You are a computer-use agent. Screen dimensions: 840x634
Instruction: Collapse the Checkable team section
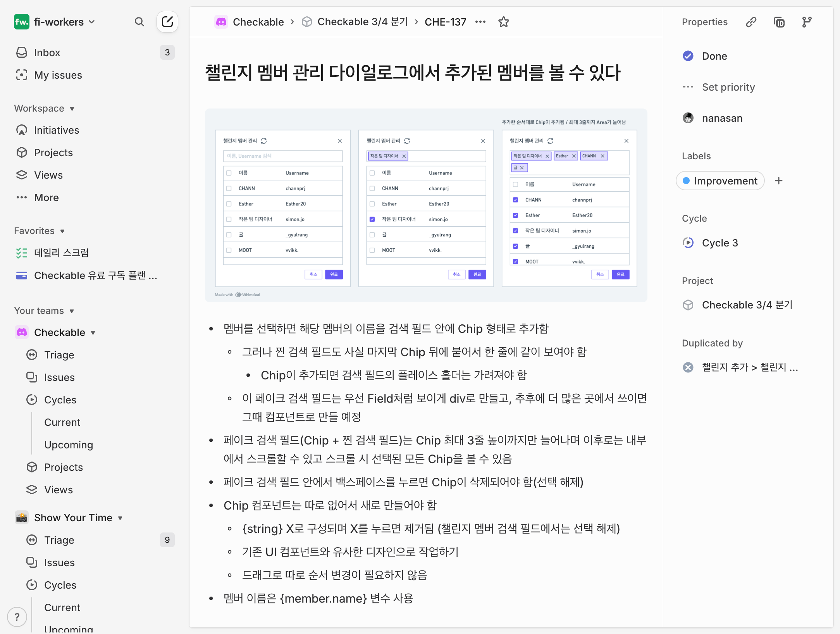click(93, 333)
